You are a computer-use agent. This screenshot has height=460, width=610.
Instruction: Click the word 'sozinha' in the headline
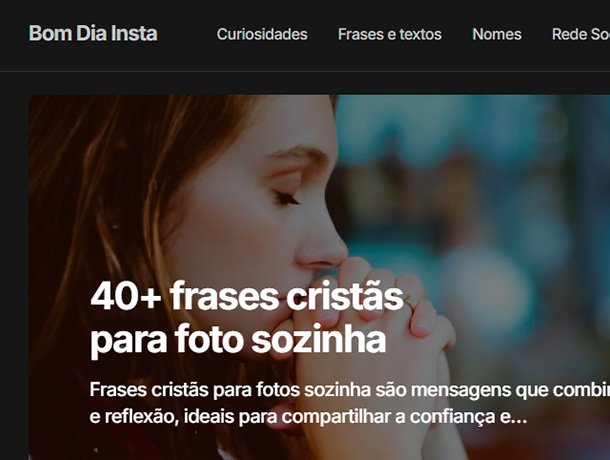(319, 339)
